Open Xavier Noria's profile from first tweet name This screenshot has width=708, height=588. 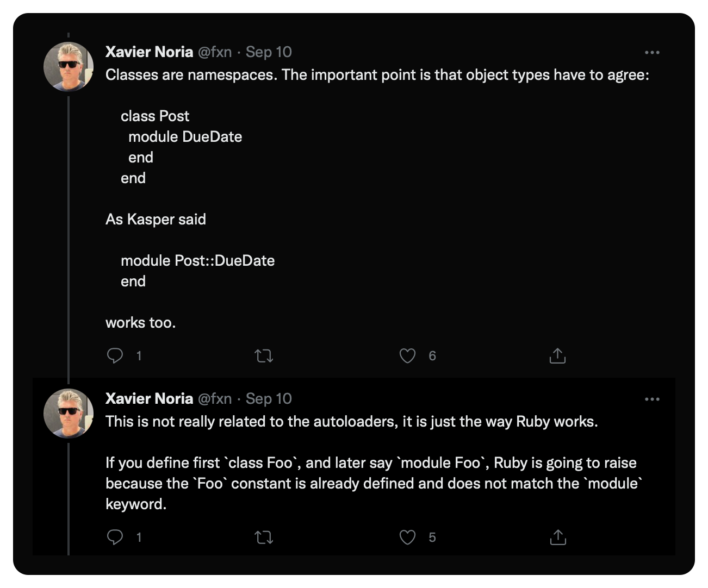point(149,52)
